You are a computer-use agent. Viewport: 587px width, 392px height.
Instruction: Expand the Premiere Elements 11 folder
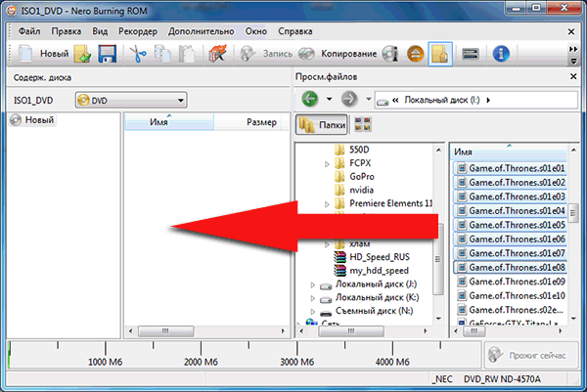click(x=327, y=204)
